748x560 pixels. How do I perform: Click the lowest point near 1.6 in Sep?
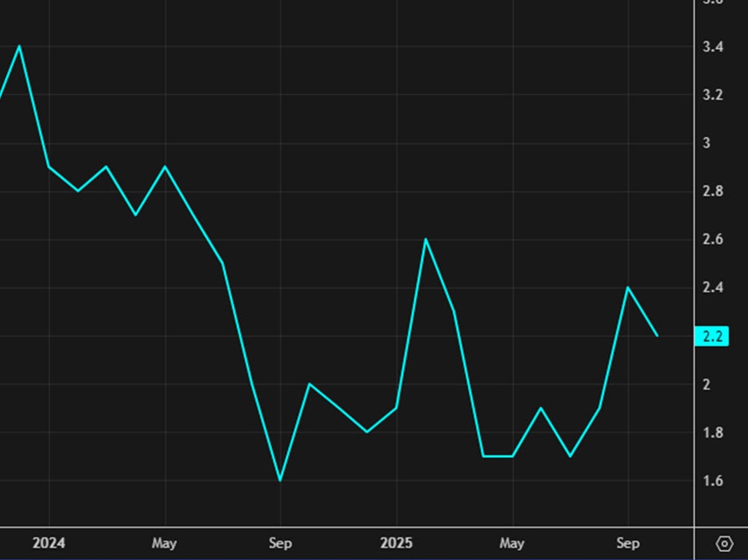coord(280,479)
